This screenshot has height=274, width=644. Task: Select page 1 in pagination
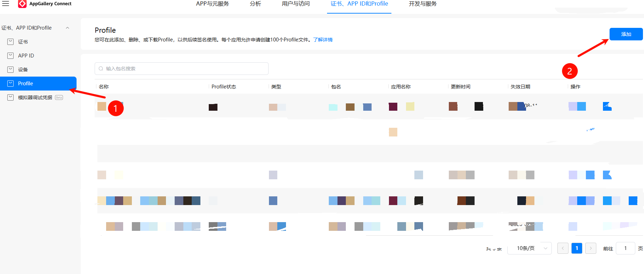click(x=577, y=248)
